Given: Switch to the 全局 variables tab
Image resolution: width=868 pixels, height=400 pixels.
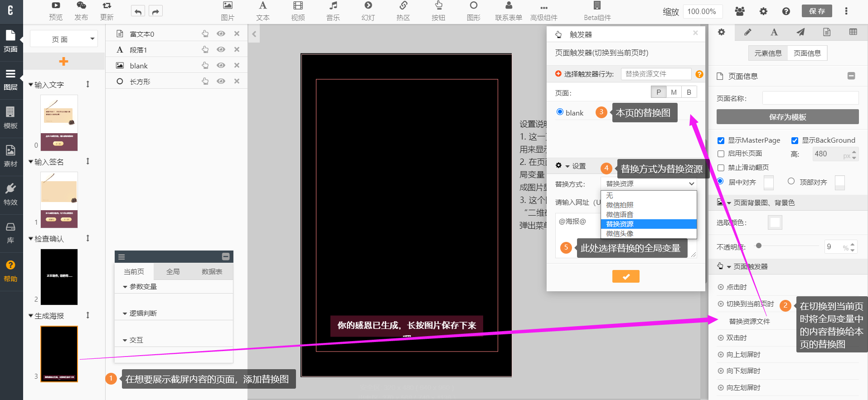Looking at the screenshot, I should [x=173, y=271].
